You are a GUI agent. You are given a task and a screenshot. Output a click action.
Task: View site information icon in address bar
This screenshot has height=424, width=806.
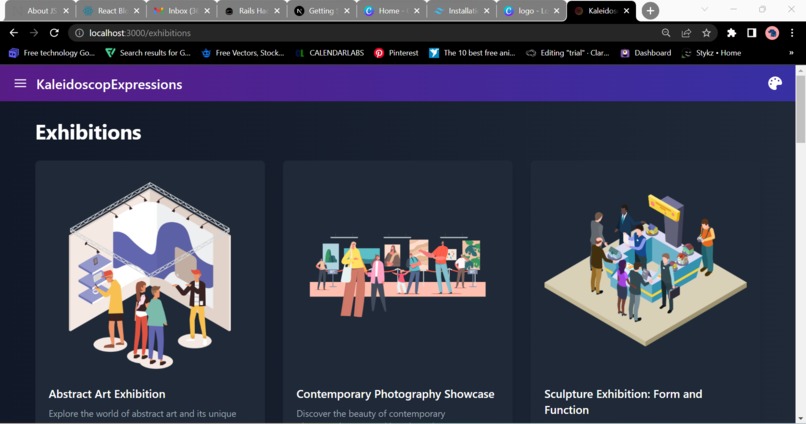[79, 33]
